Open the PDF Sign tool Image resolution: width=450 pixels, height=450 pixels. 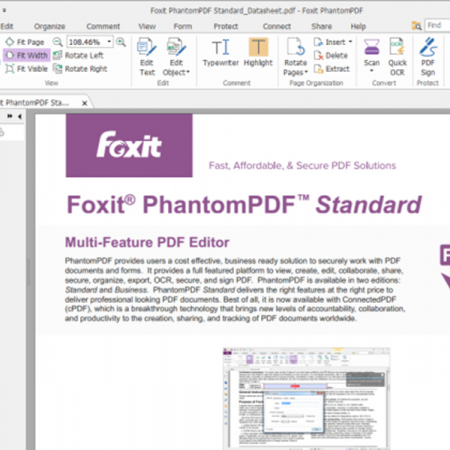(428, 57)
